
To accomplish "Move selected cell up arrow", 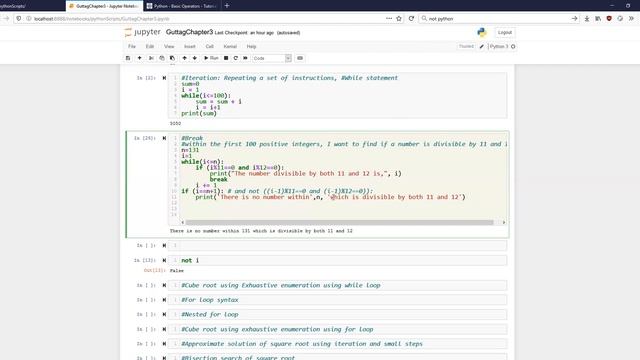I will click(184, 58).
